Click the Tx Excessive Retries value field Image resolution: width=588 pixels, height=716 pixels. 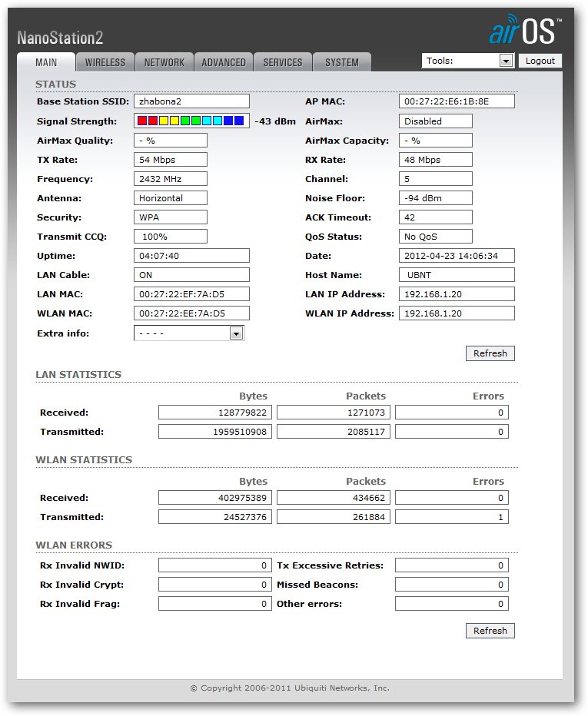[452, 565]
